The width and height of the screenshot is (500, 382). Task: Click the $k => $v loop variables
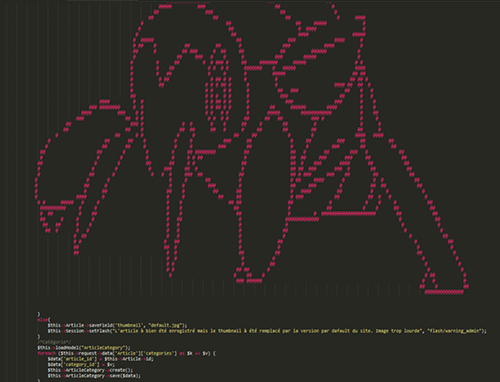click(197, 353)
